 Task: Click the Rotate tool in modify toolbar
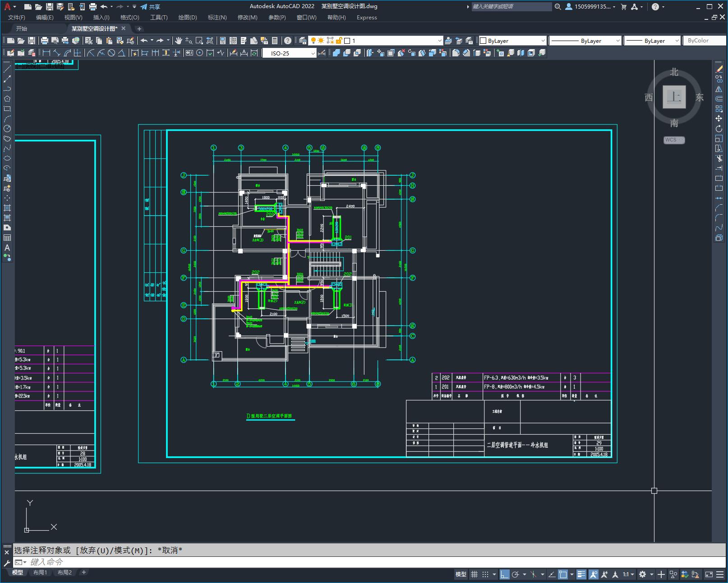point(719,129)
